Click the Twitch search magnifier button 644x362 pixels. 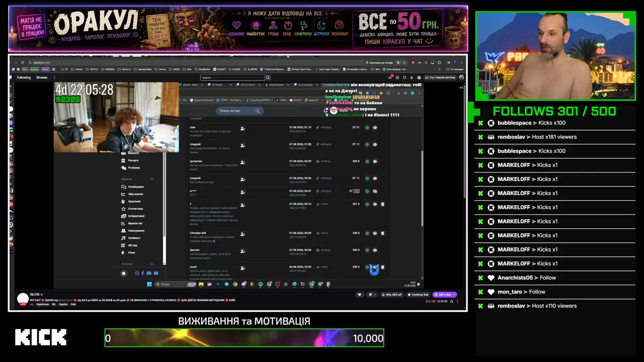click(268, 77)
